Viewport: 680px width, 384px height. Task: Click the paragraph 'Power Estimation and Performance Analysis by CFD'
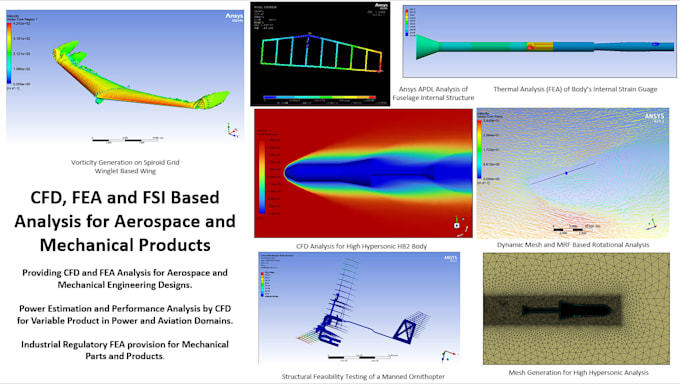point(125,315)
